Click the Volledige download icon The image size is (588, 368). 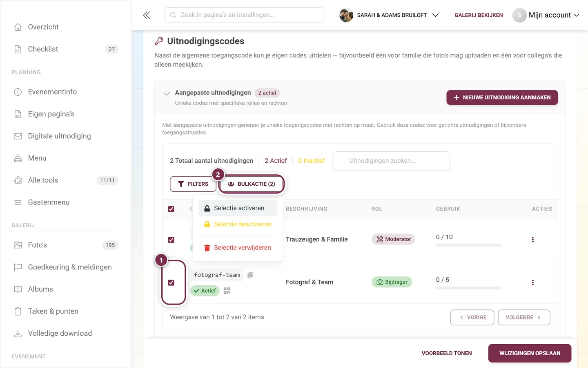coord(18,333)
